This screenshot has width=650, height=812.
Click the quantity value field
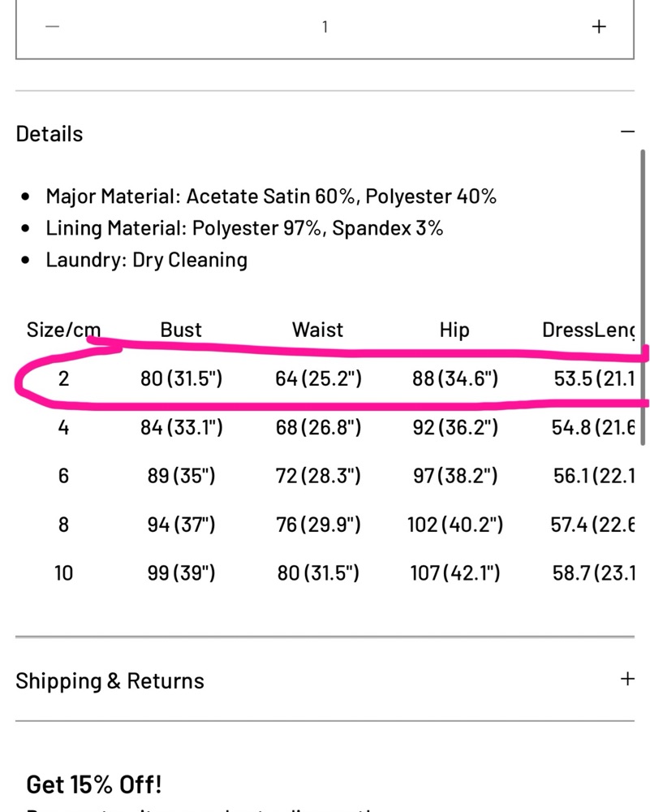(x=325, y=27)
